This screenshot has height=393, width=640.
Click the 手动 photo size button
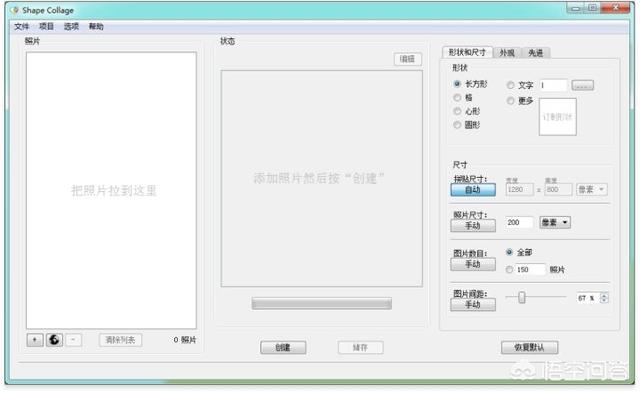[473, 226]
